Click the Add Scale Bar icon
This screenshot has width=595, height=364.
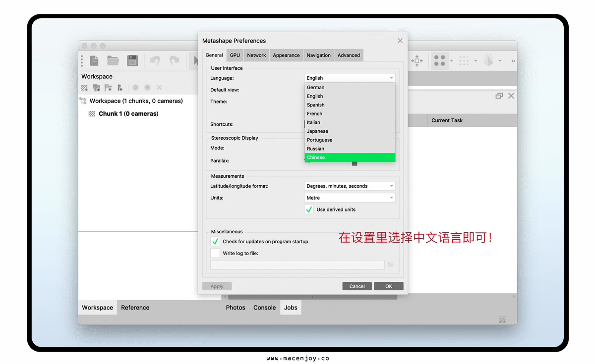coord(120,88)
